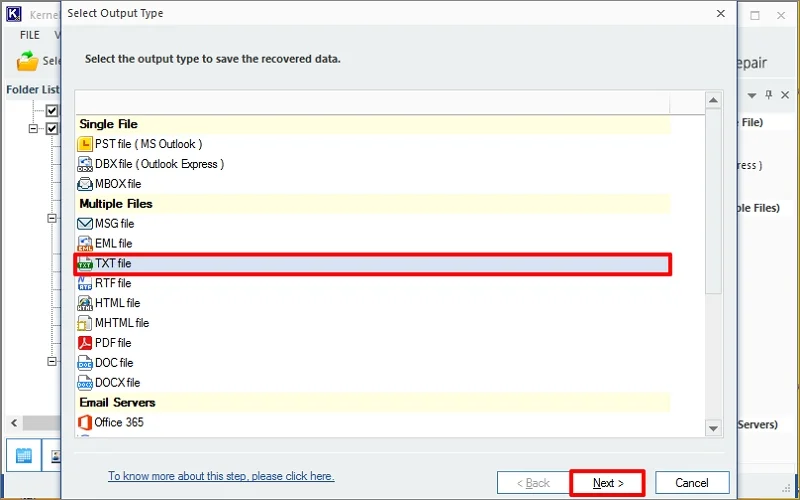Click the DOCX file icon

coord(85,383)
